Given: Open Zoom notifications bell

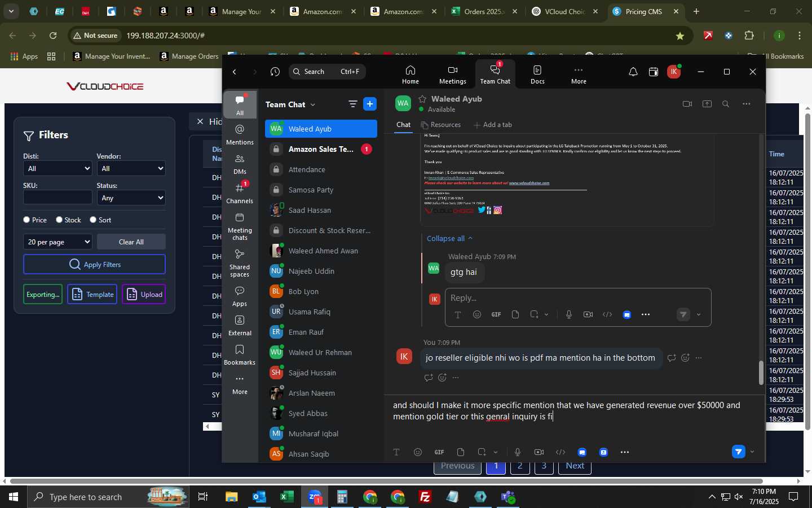Looking at the screenshot, I should click(x=633, y=72).
